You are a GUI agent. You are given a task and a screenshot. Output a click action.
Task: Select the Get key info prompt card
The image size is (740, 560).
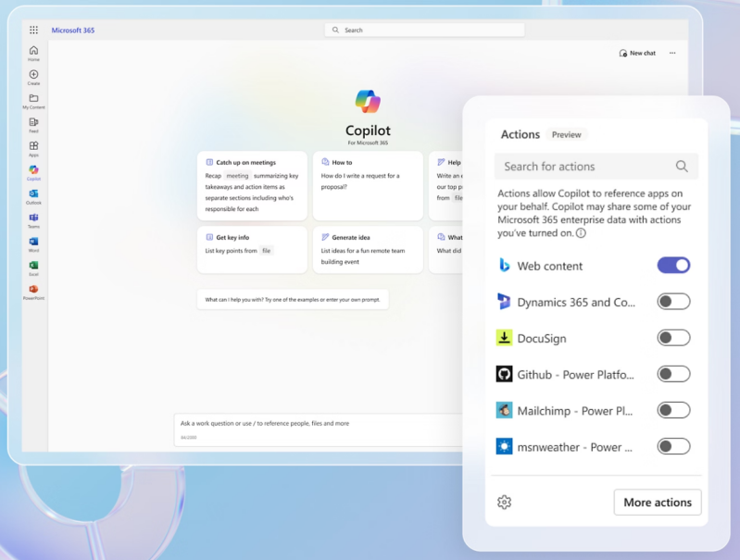252,250
